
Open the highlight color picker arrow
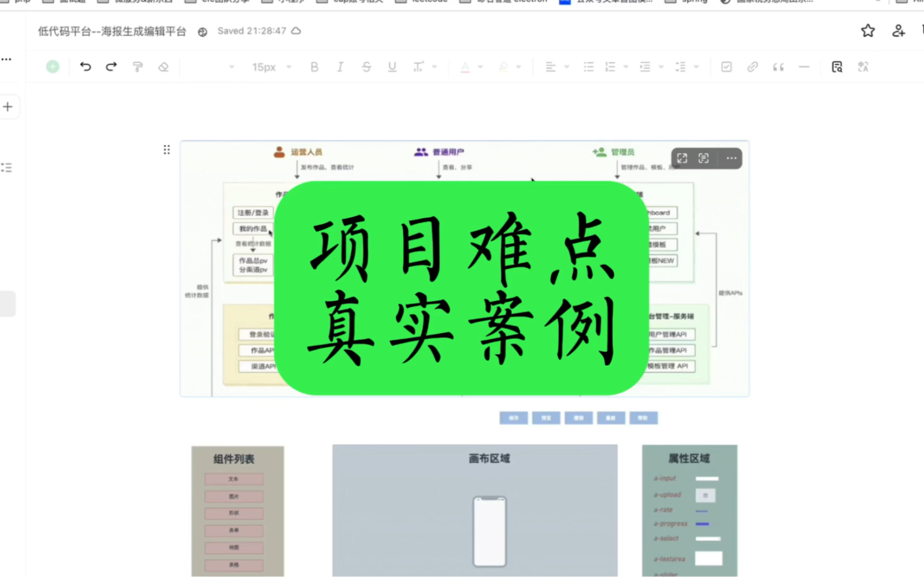click(x=519, y=67)
